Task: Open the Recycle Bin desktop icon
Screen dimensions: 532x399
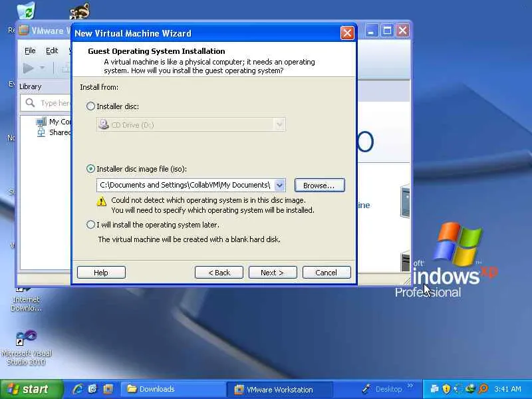Action: pyautogui.click(x=25, y=10)
